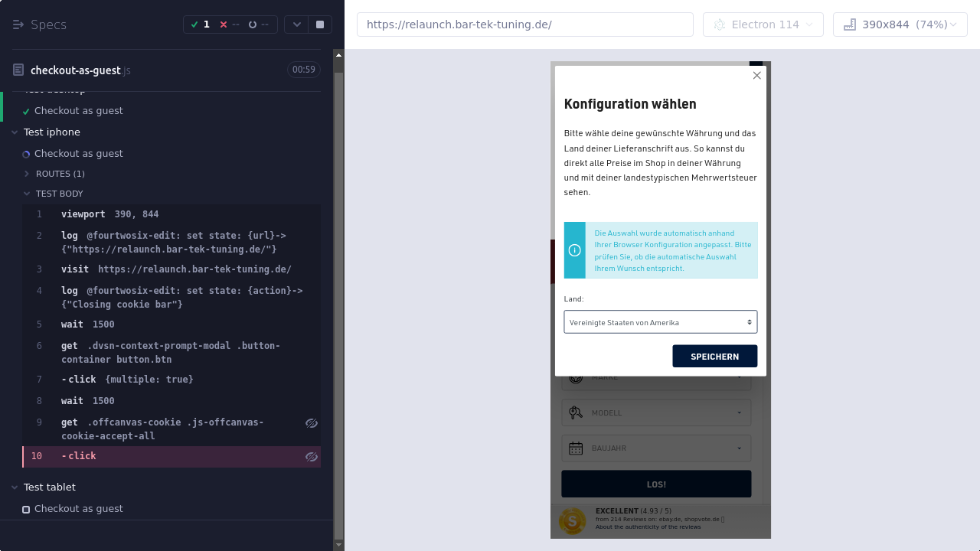This screenshot has width=980, height=551.
Task: Toggle the auto-scroll chevron button
Action: point(296,24)
